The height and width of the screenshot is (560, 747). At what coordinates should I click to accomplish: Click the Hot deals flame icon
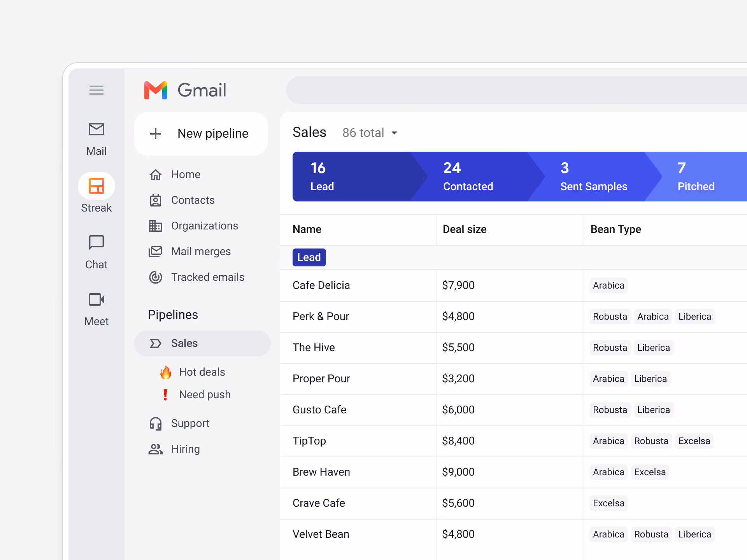(166, 372)
